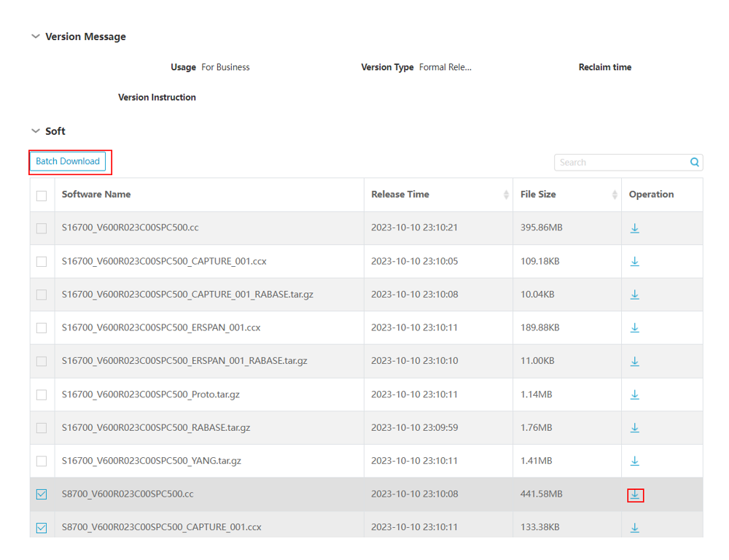Click the Batch Download button
The width and height of the screenshot is (729, 560).
click(x=69, y=161)
